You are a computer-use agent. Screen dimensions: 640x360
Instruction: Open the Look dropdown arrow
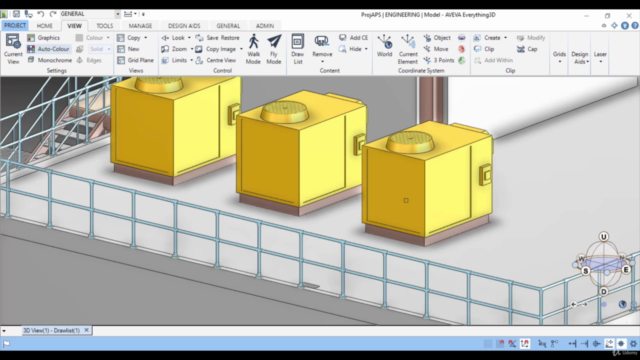(189, 38)
